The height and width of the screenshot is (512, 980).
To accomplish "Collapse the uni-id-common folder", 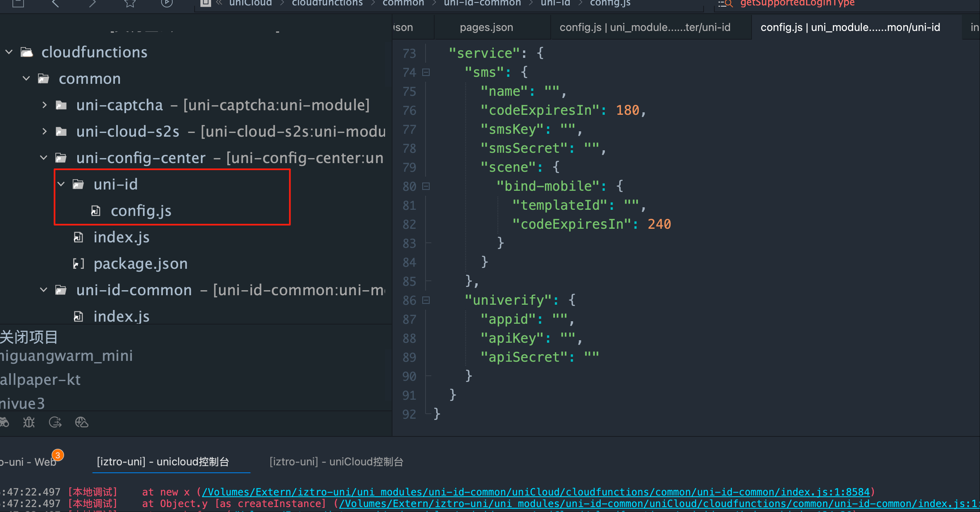I will [x=44, y=290].
